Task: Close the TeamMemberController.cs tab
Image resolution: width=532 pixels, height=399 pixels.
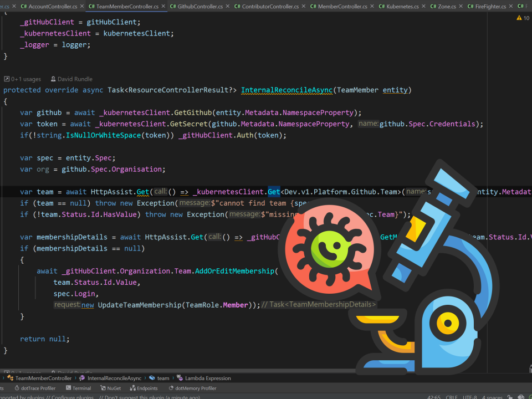Action: coord(163,6)
